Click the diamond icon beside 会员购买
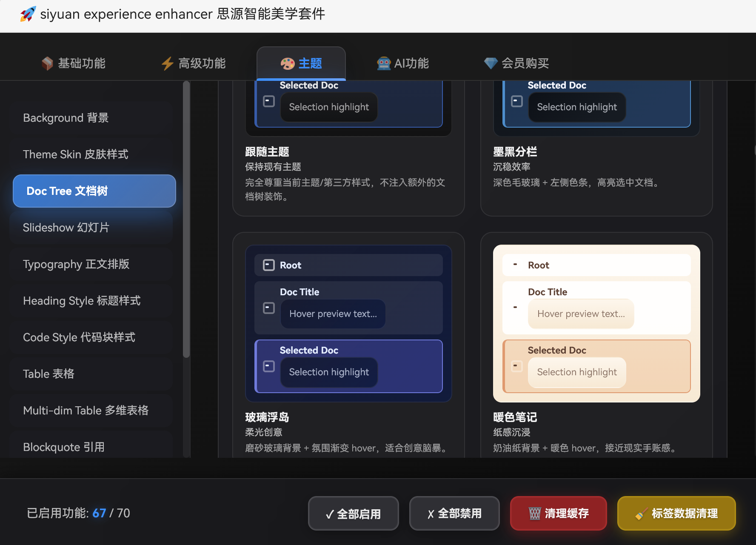 click(x=491, y=63)
